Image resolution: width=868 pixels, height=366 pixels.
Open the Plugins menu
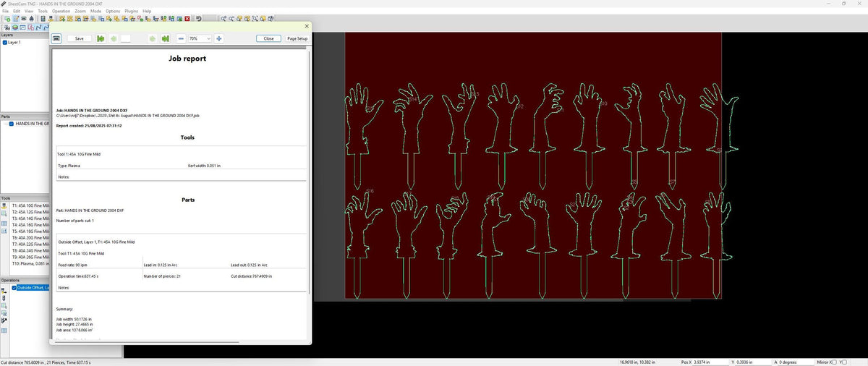[x=132, y=12]
